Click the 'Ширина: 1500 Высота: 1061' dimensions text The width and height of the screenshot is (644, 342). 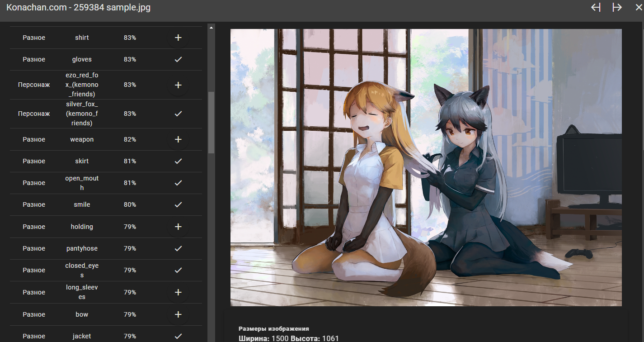tap(289, 338)
